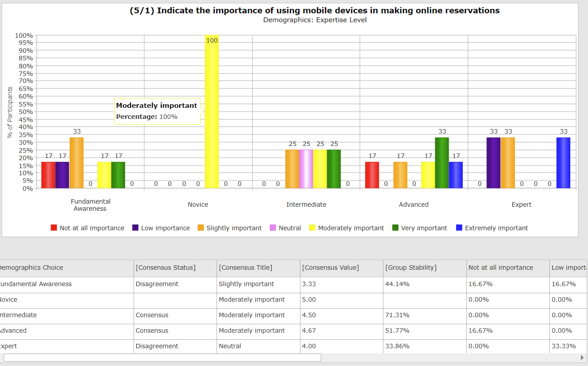The image size is (588, 366).
Task: Click the blue Expert 'Extremely important' bar
Action: [563, 163]
